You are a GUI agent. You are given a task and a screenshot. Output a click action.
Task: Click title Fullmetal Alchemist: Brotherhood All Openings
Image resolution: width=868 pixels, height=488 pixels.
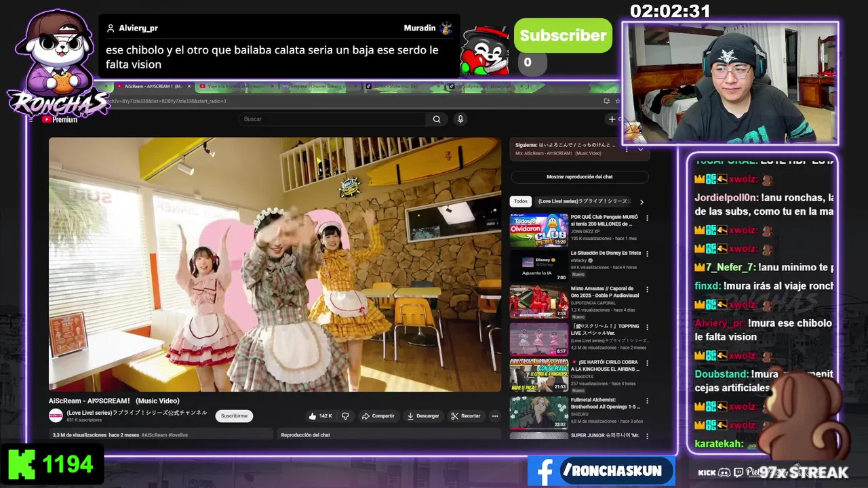pos(605,403)
